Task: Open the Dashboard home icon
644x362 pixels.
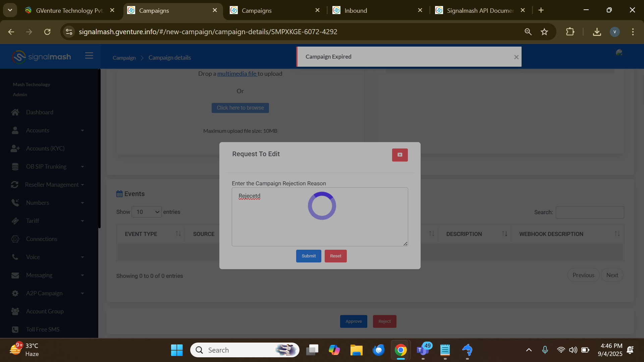Action: click(15, 112)
